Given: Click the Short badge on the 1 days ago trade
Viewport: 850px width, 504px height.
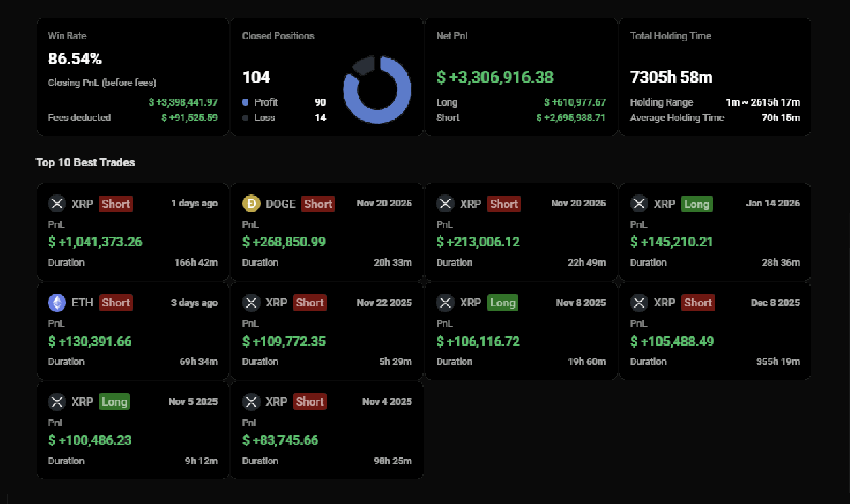Looking at the screenshot, I should [x=116, y=204].
